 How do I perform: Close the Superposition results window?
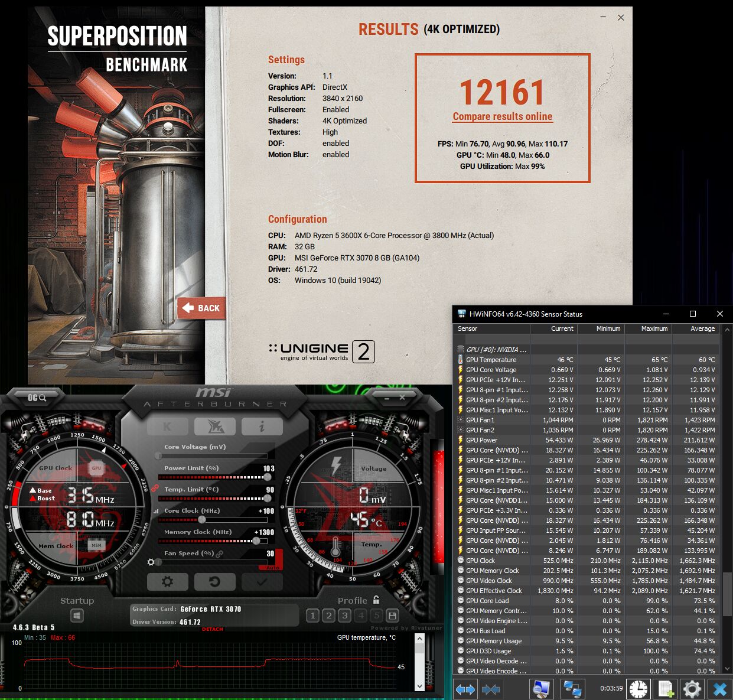pos(621,18)
